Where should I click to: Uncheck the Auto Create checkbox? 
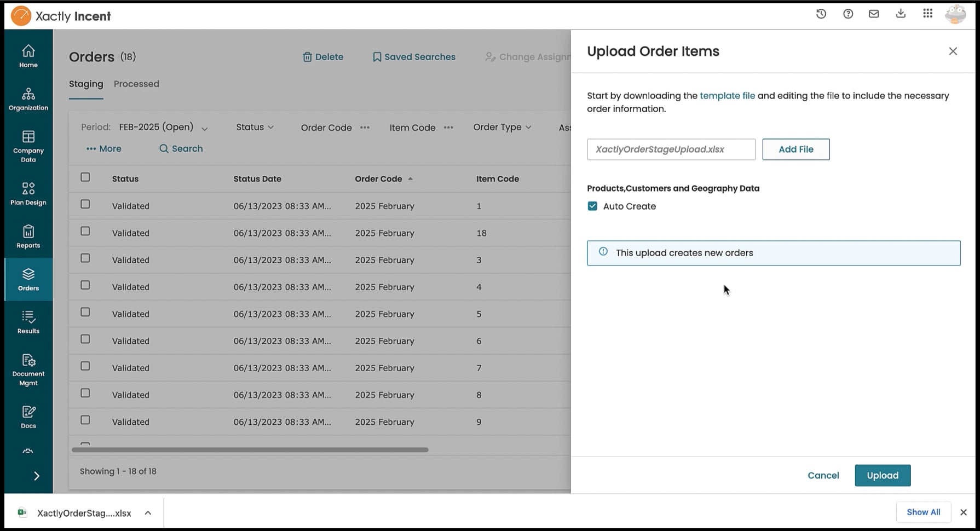(x=592, y=206)
